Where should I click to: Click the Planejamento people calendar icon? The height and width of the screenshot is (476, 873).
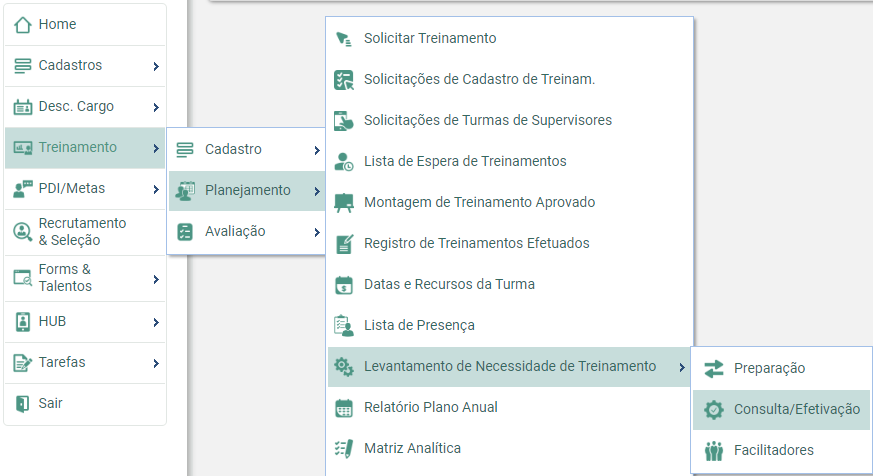coord(185,190)
